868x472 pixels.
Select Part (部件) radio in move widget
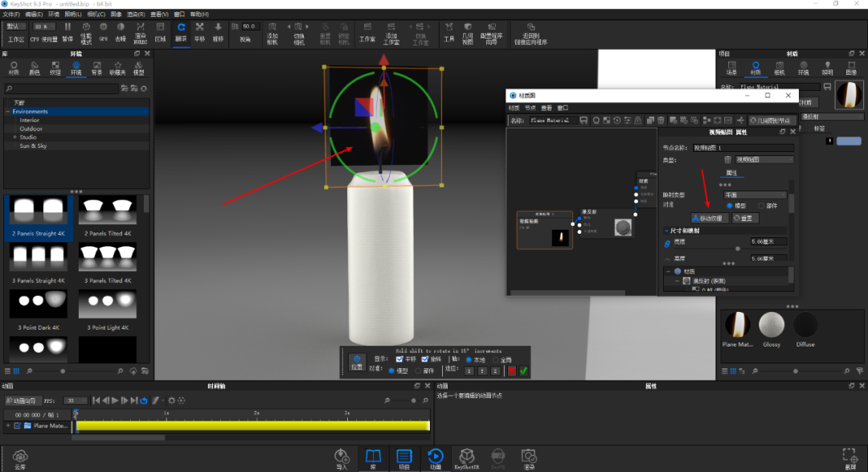tap(418, 371)
